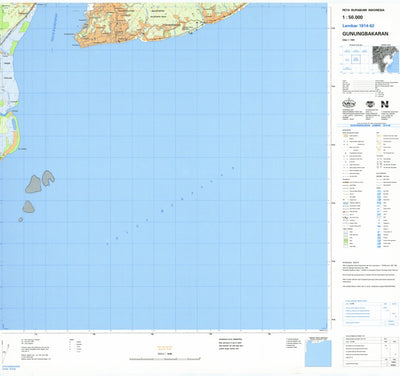400x376 pixels.
Task: Click the middle emblem logo between the other logos
Action: 370,104
